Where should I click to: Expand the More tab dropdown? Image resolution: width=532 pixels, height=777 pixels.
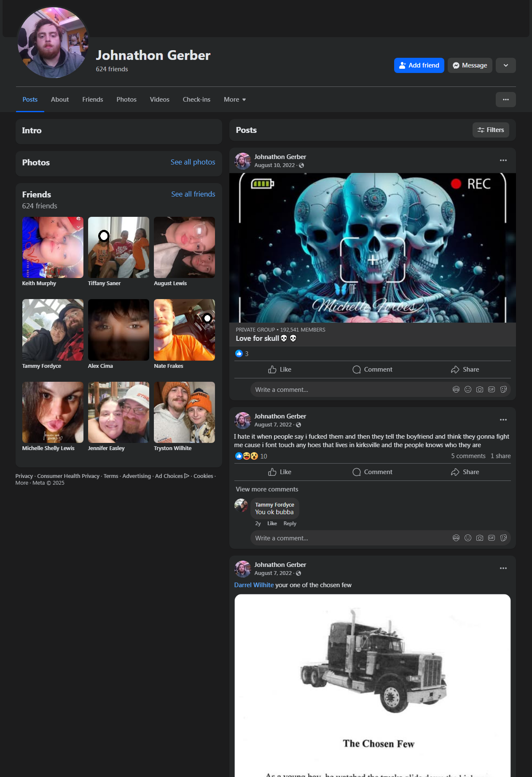point(235,100)
